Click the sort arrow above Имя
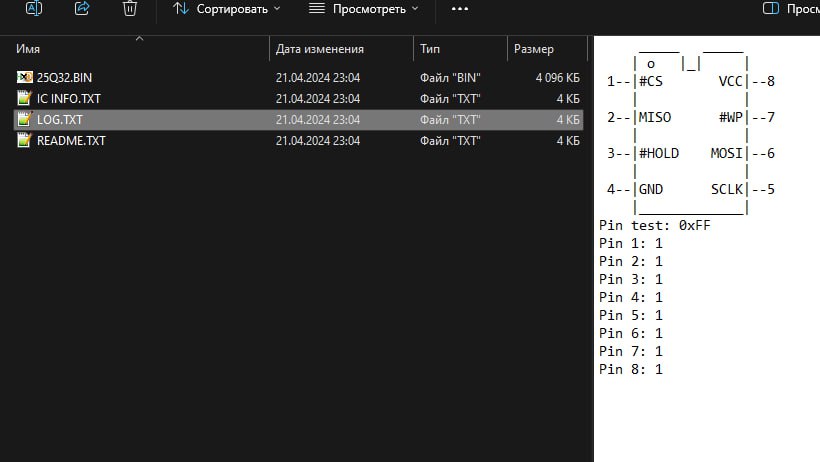 coord(139,39)
